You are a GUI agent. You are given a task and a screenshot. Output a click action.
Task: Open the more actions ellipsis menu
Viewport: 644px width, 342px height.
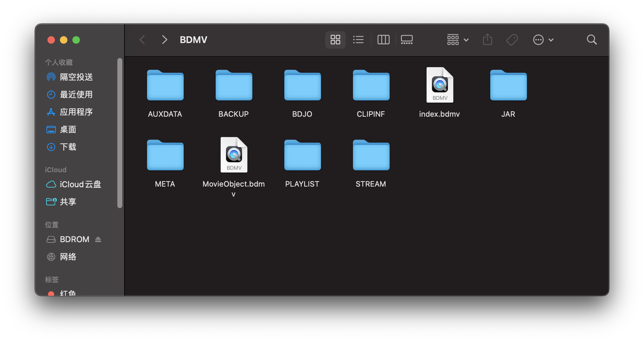click(543, 40)
